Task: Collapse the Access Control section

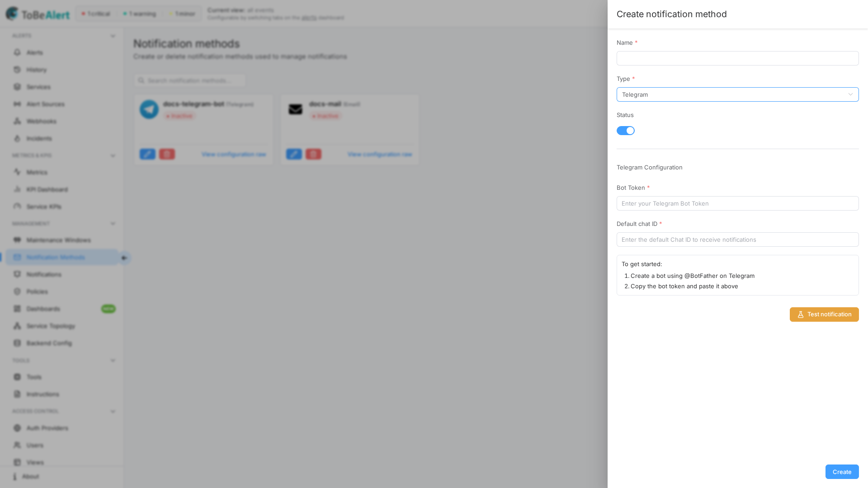Action: pyautogui.click(x=113, y=412)
